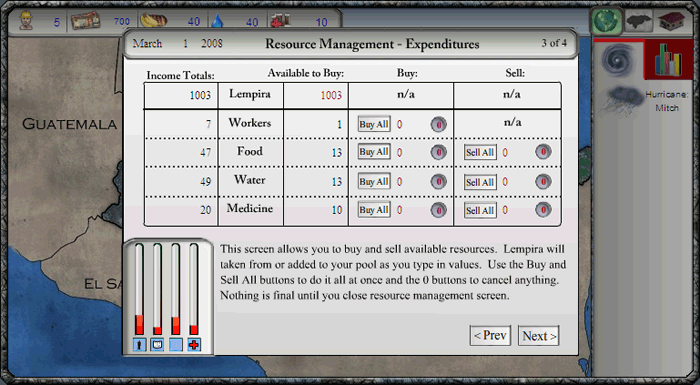
Task: Click the water level gauge bar
Action: (175, 289)
